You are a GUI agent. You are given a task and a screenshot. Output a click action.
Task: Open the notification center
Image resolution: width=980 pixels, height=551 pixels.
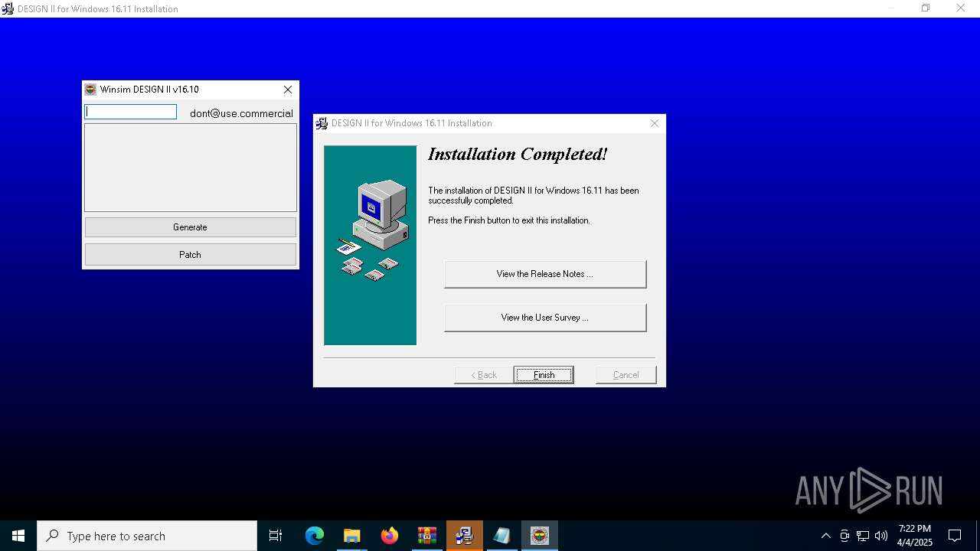(x=955, y=536)
